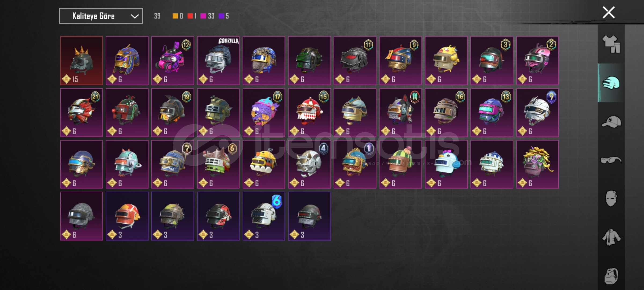Screen dimensions: 644x290
Task: Select the red spiked skull helmet costing 15
Action: tap(81, 61)
